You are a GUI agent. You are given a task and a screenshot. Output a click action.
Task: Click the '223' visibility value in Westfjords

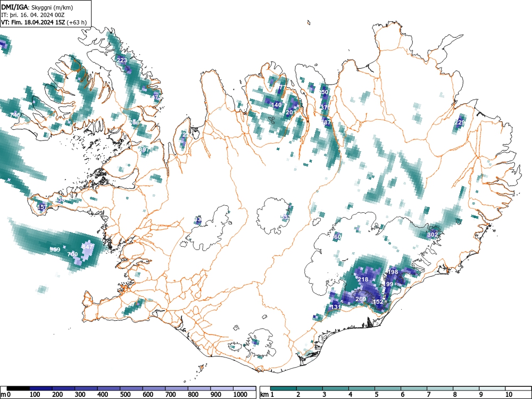[x=122, y=60]
